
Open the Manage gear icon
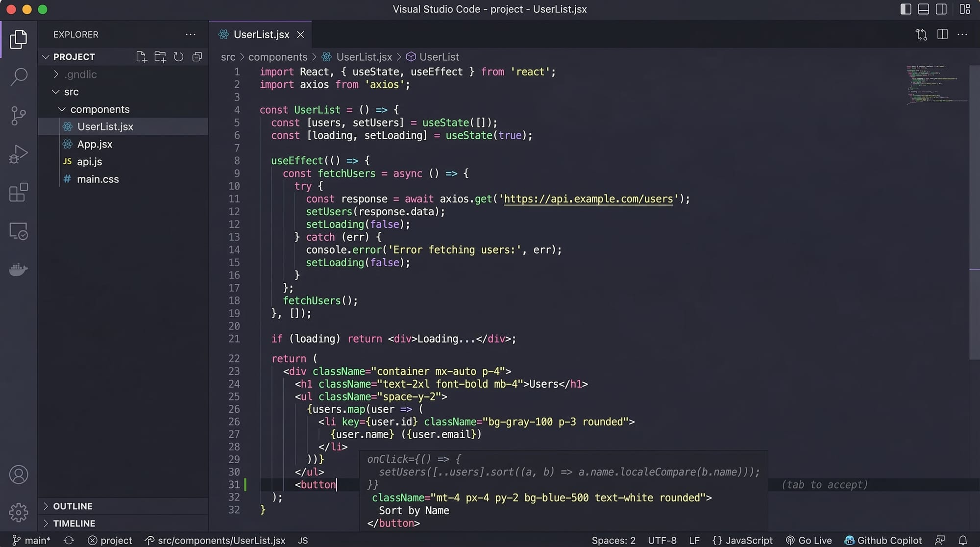(x=19, y=512)
